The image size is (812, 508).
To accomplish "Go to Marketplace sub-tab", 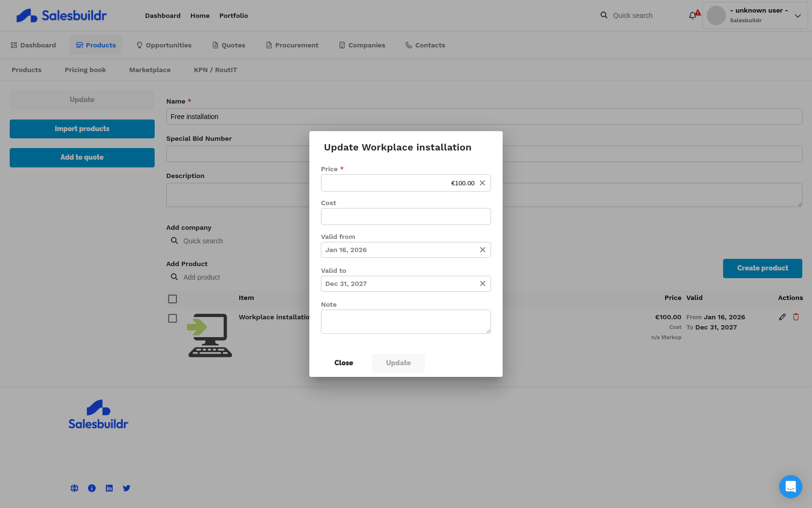I will (x=150, y=70).
